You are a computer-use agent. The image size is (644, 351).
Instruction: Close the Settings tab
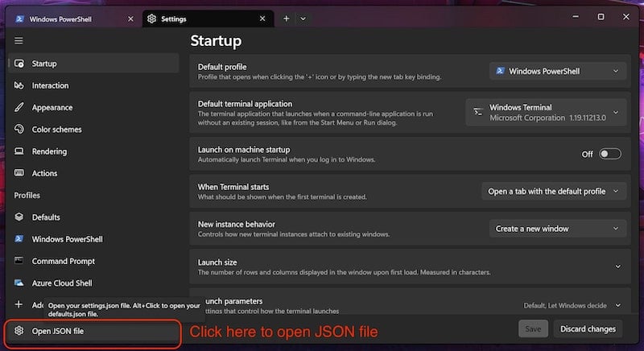262,19
